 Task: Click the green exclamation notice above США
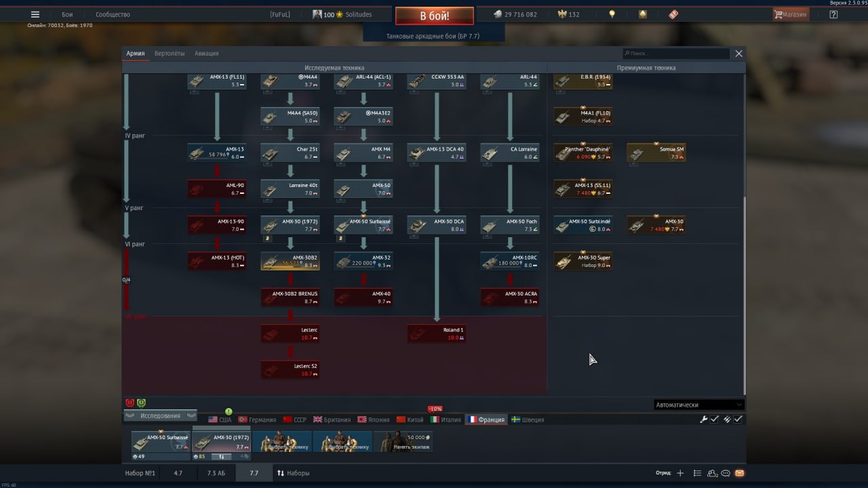point(229,411)
